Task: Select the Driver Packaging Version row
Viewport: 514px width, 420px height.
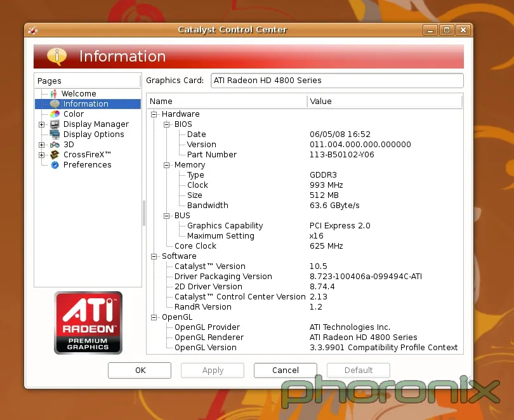Action: pyautogui.click(x=305, y=277)
